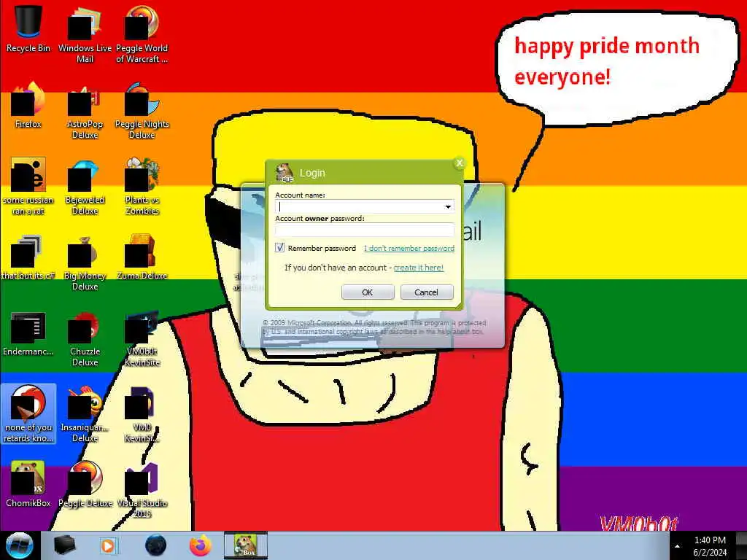Open the taskbar clock showing 1:40 PM

coord(710,546)
